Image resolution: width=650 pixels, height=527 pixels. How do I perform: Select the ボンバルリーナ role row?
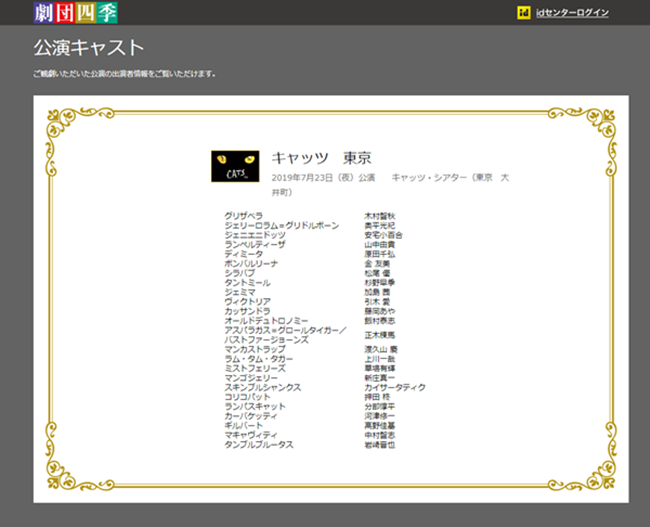coord(251,263)
